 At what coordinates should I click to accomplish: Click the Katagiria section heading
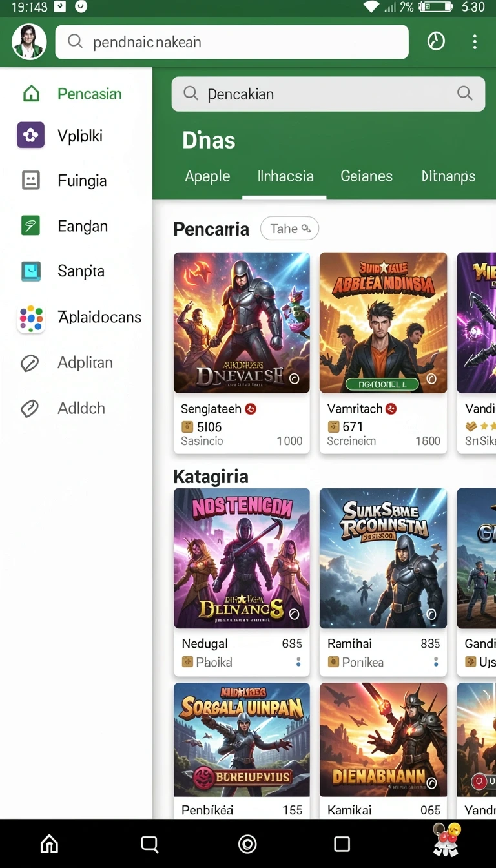click(211, 477)
